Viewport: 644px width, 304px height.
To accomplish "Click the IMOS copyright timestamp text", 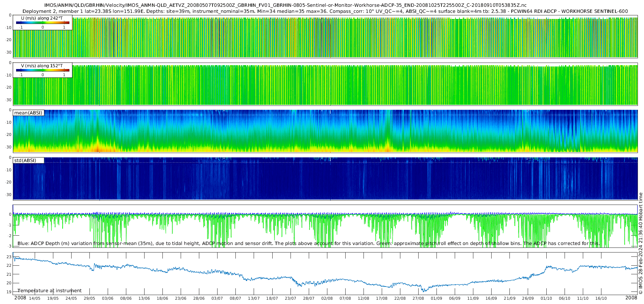I will point(640,243).
